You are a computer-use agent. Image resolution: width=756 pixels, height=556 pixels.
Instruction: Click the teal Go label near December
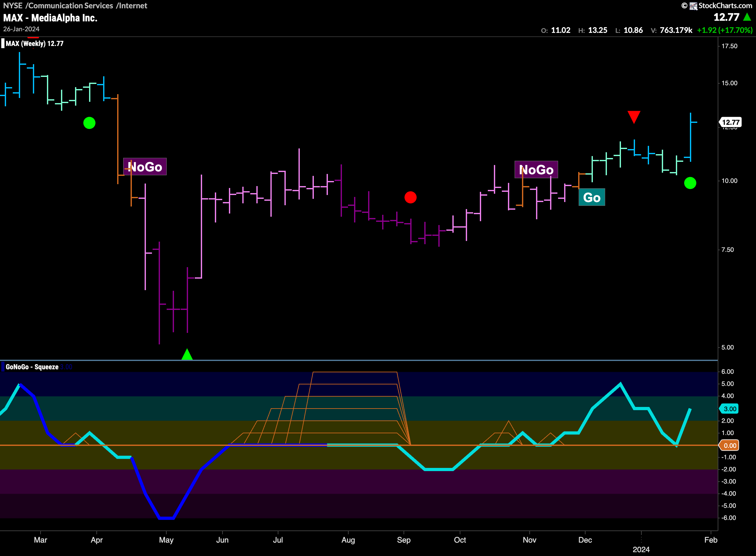tap(592, 197)
